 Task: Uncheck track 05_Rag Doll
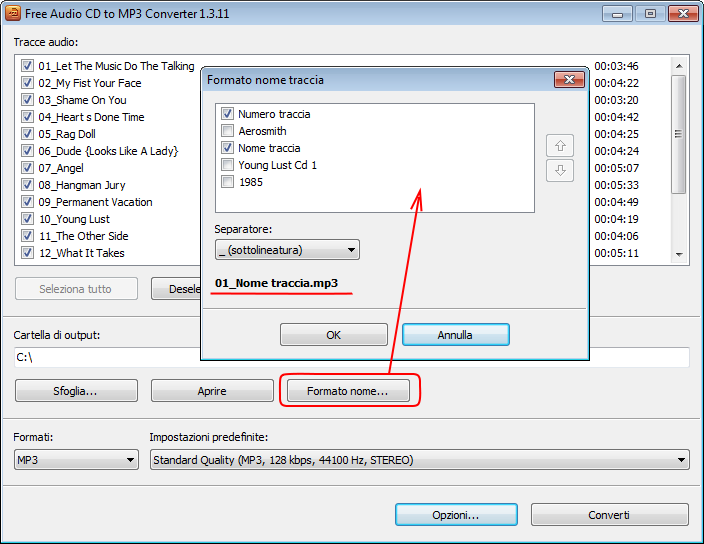pos(27,134)
